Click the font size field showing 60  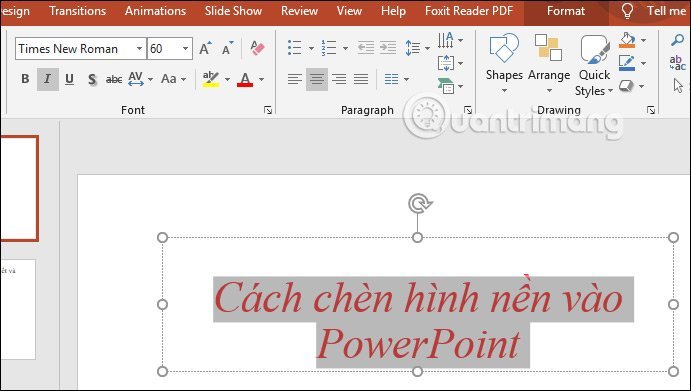click(x=163, y=48)
